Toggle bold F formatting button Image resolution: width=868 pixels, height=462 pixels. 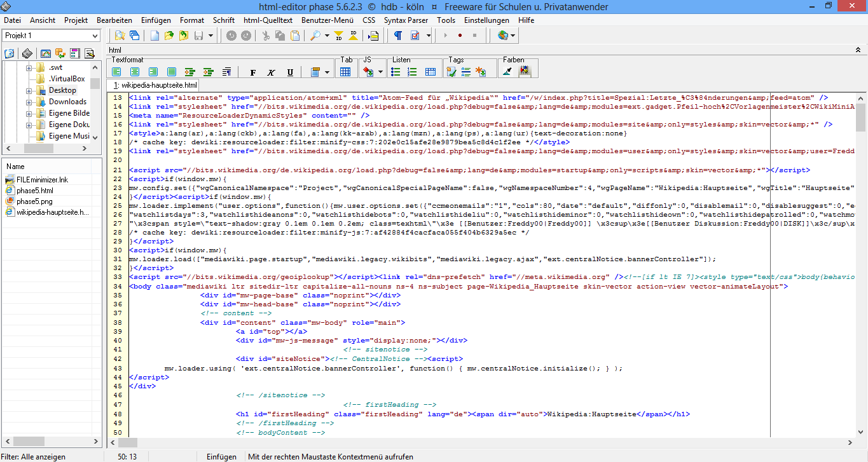click(253, 72)
